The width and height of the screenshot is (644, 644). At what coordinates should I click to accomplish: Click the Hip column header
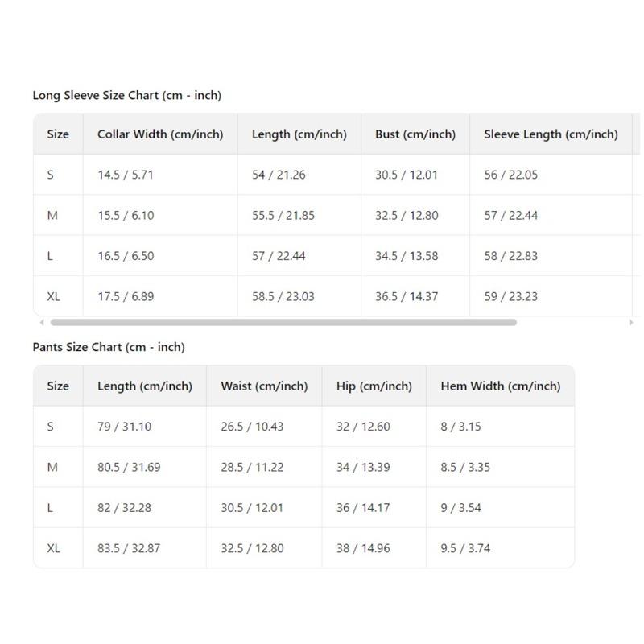pos(374,386)
